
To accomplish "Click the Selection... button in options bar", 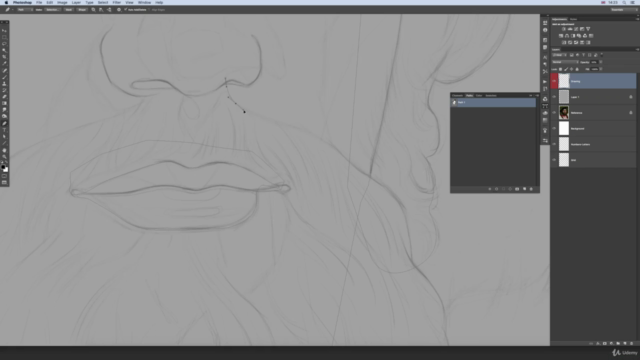I will (53, 9).
